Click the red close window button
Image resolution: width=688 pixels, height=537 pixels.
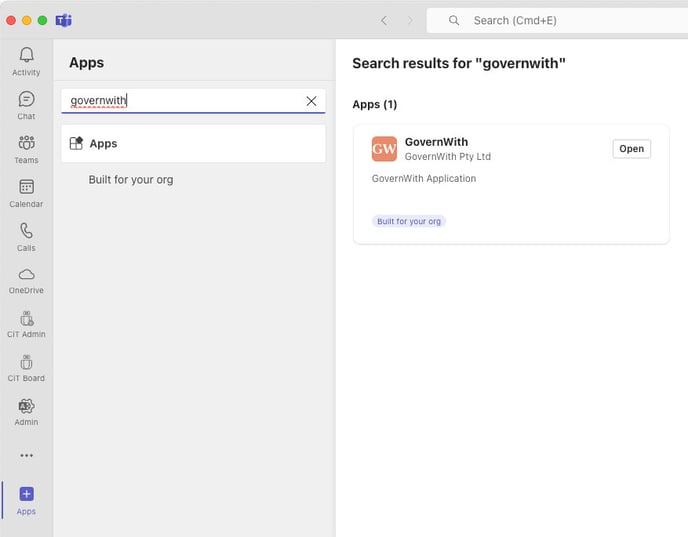[x=11, y=20]
